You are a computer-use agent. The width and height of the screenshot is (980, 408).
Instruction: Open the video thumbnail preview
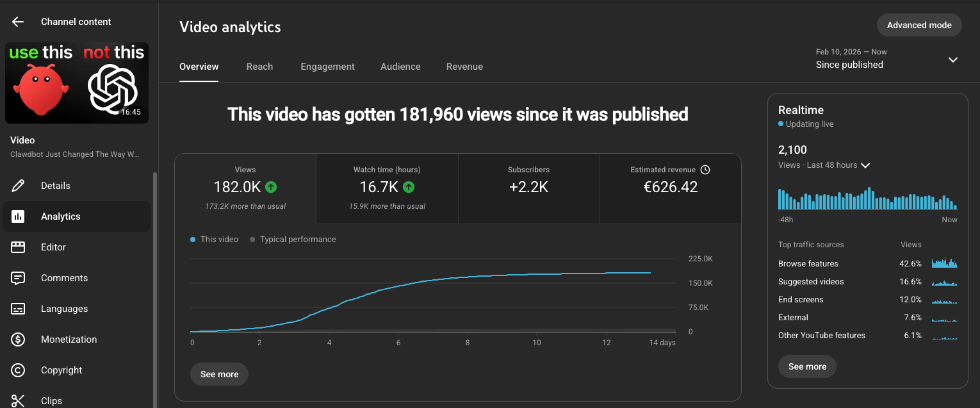coord(76,83)
